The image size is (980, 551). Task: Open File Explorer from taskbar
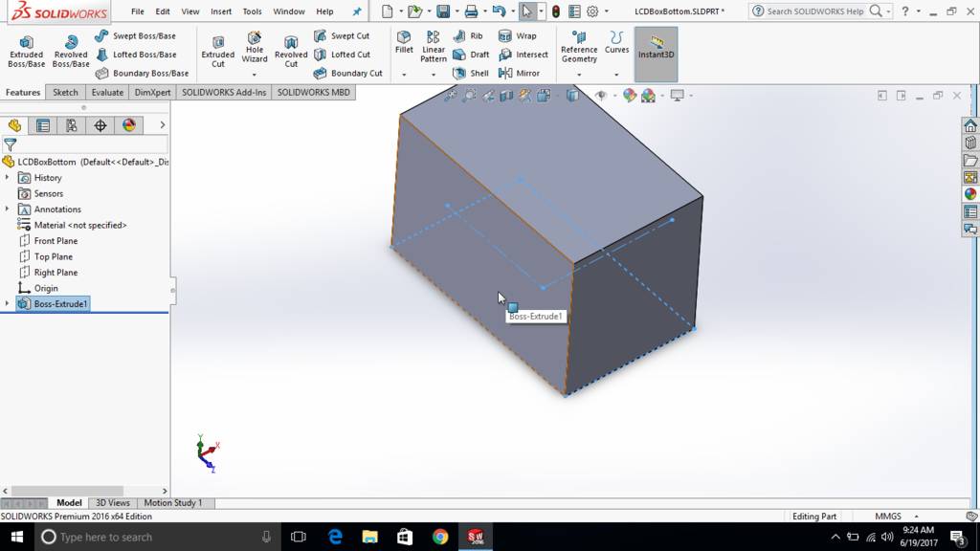370,537
